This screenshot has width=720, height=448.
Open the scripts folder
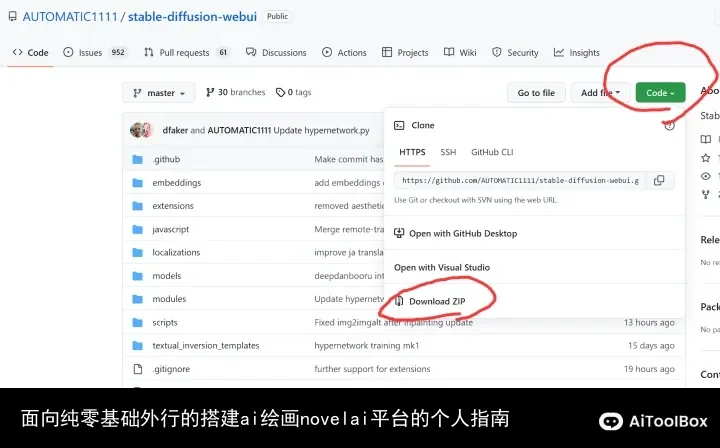click(x=165, y=323)
